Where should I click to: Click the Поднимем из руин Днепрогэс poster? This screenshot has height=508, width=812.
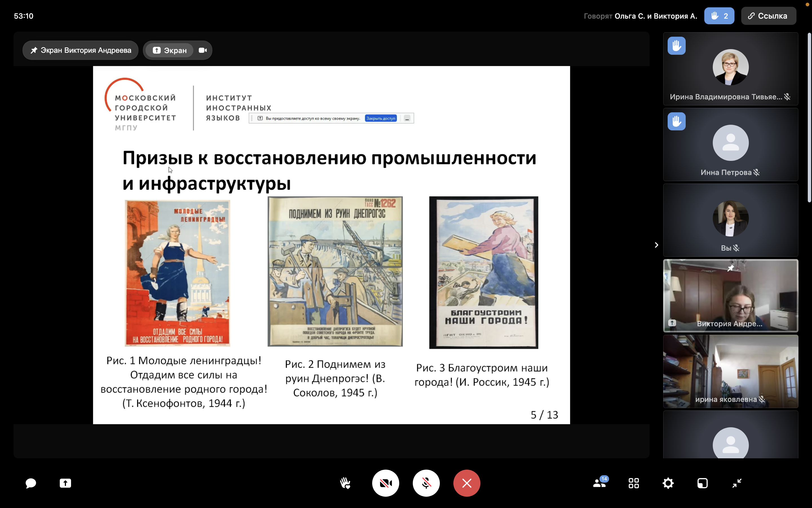335,271
